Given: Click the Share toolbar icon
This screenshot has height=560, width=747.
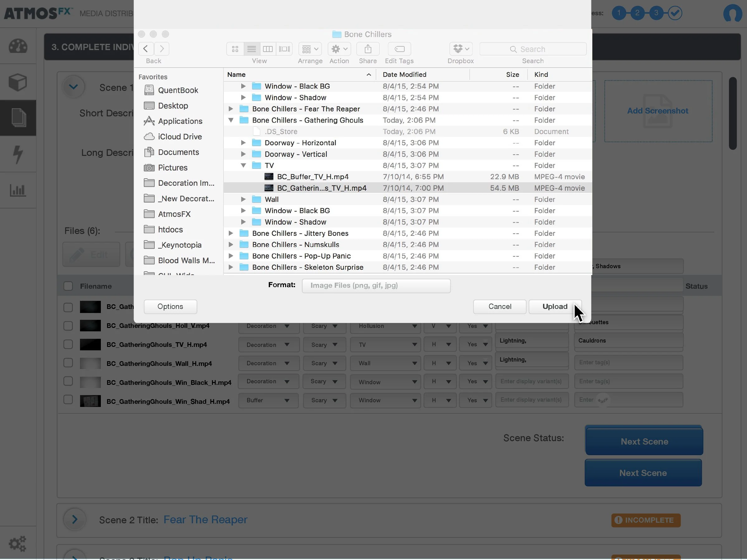Looking at the screenshot, I should click(368, 49).
